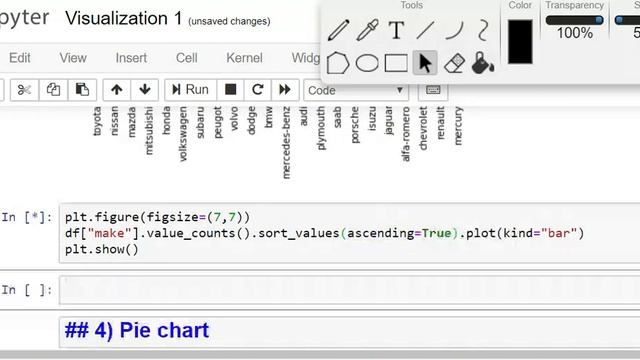Click the empty code cell
Image resolution: width=640 pixels, height=360 pixels.
[x=349, y=290]
